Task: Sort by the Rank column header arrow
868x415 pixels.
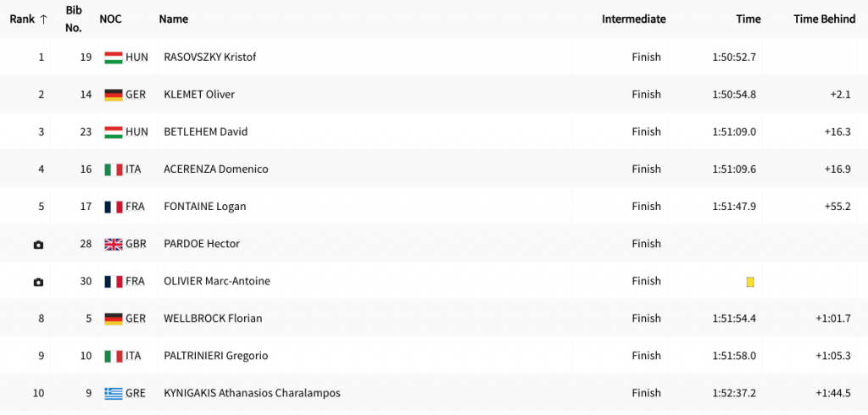Action: click(x=43, y=19)
